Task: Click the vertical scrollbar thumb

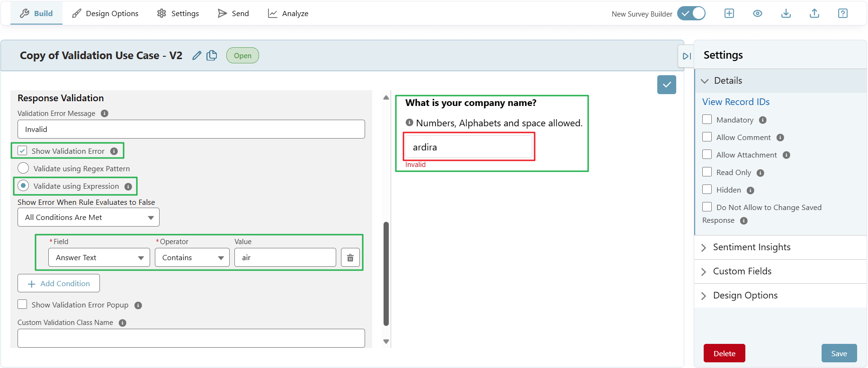Action: (386, 274)
